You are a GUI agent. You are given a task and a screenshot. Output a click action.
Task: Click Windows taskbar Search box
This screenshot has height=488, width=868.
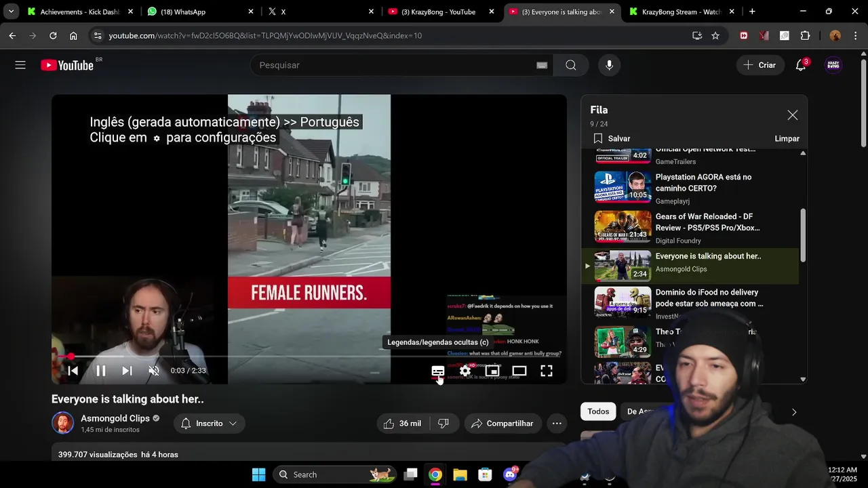pyautogui.click(x=333, y=474)
